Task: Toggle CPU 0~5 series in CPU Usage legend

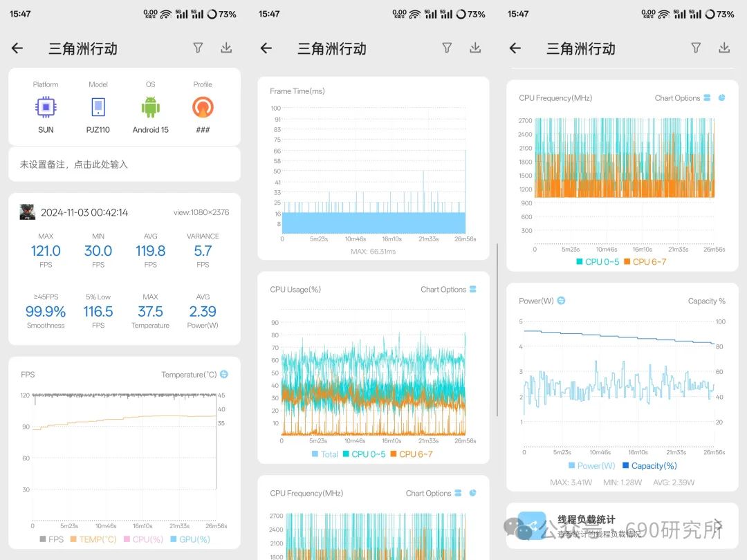Action: point(364,454)
